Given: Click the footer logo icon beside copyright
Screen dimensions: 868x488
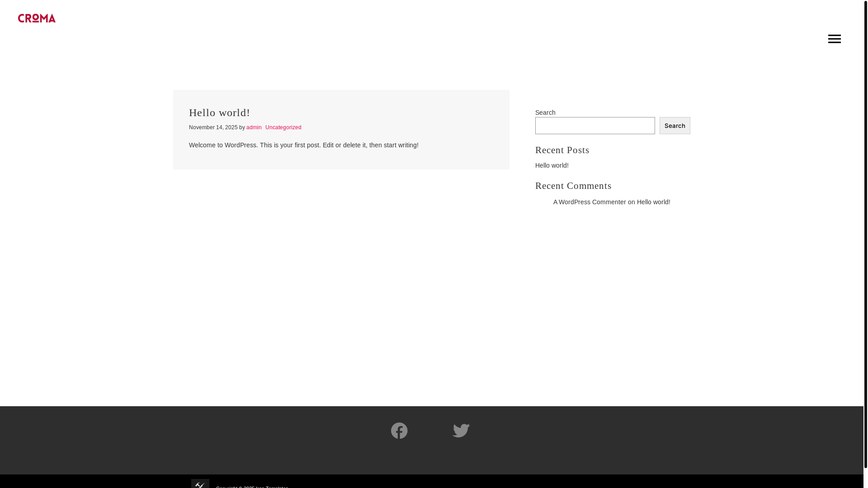Looking at the screenshot, I should click(x=200, y=484).
